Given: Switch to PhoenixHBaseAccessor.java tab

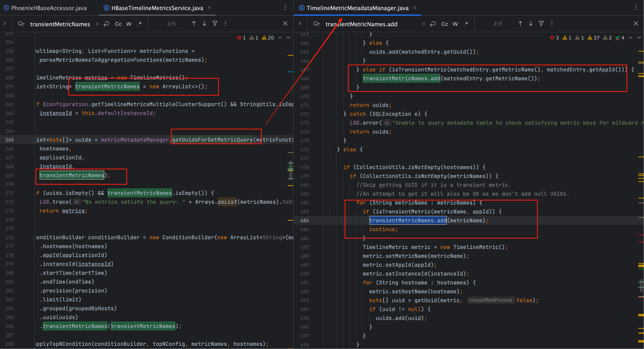Looking at the screenshot, I should pyautogui.click(x=45, y=8).
